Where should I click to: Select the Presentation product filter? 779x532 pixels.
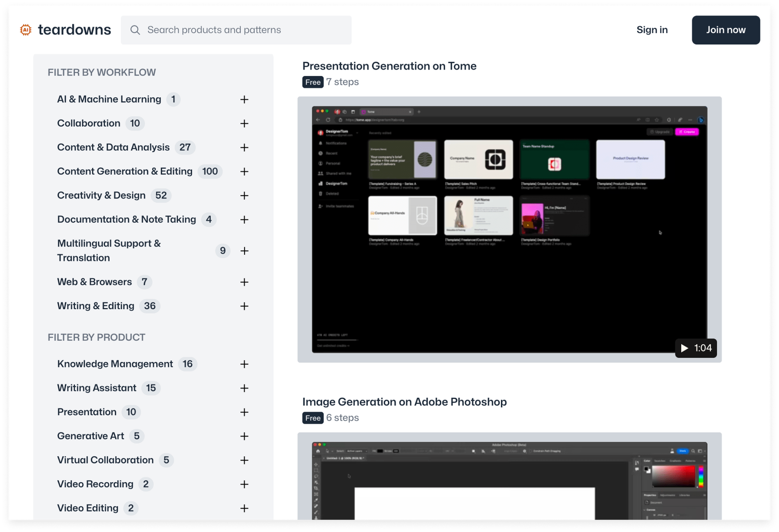point(87,412)
